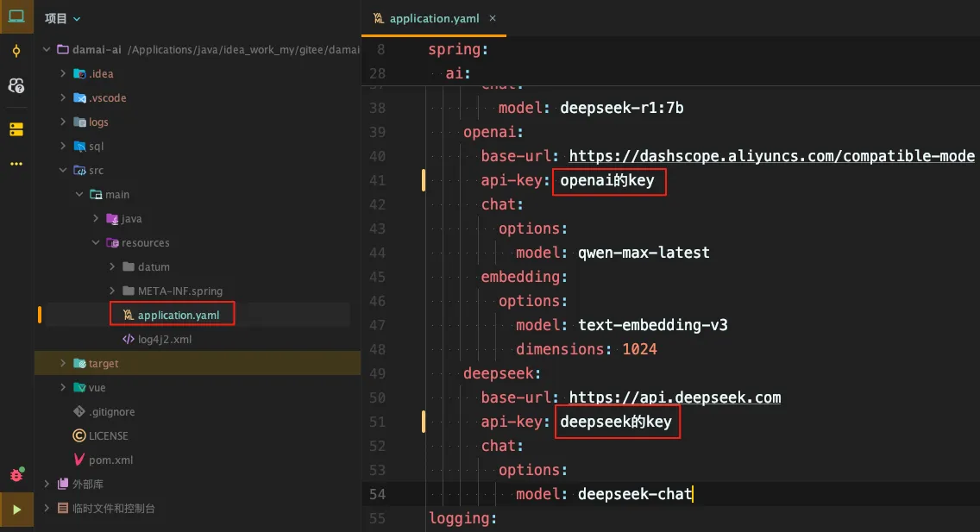
Task: Expand the META-INF.spring folder
Action: tap(112, 291)
